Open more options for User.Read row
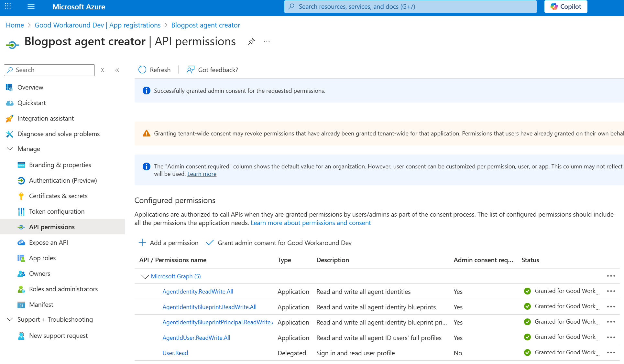 pos(611,353)
